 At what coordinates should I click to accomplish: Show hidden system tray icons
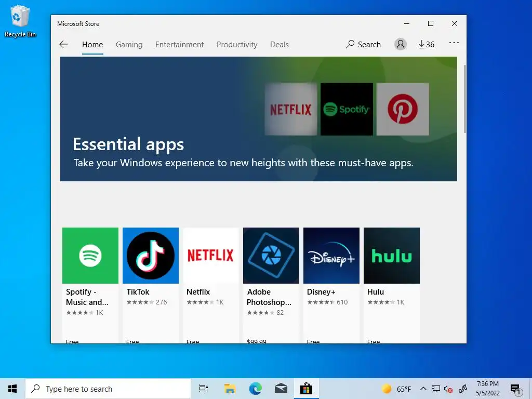pyautogui.click(x=423, y=389)
